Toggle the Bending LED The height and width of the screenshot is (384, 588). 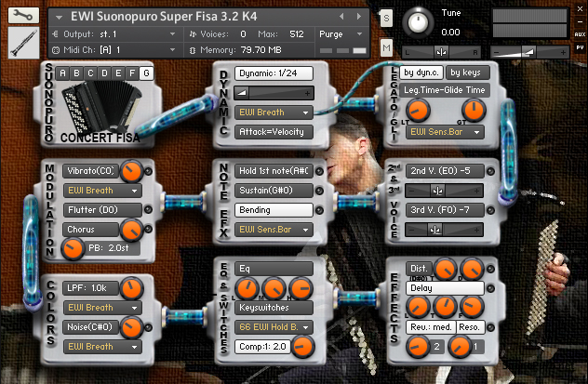(x=319, y=210)
